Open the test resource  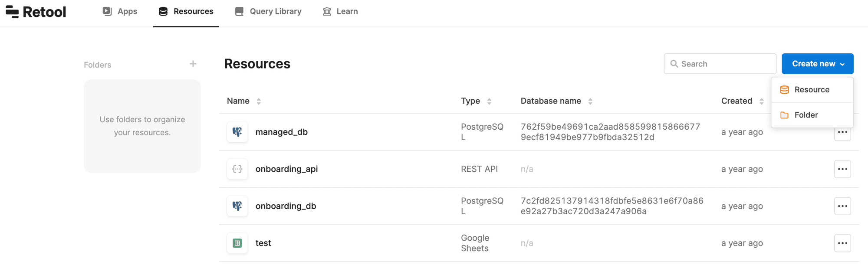coord(263,243)
